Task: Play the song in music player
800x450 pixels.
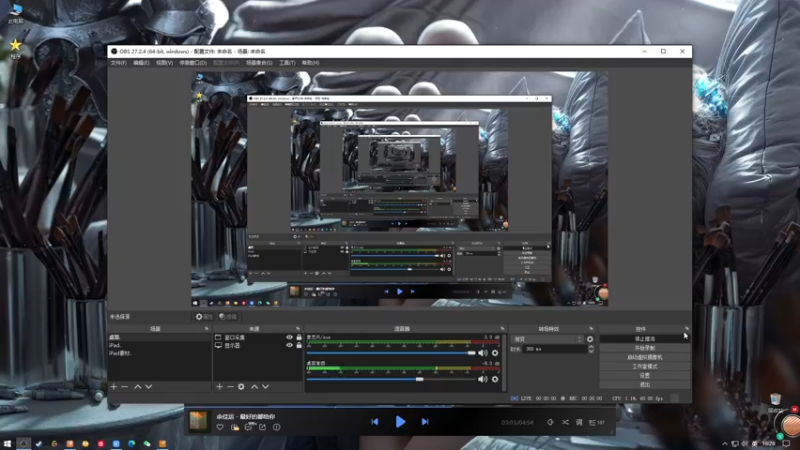Action: pyautogui.click(x=401, y=422)
